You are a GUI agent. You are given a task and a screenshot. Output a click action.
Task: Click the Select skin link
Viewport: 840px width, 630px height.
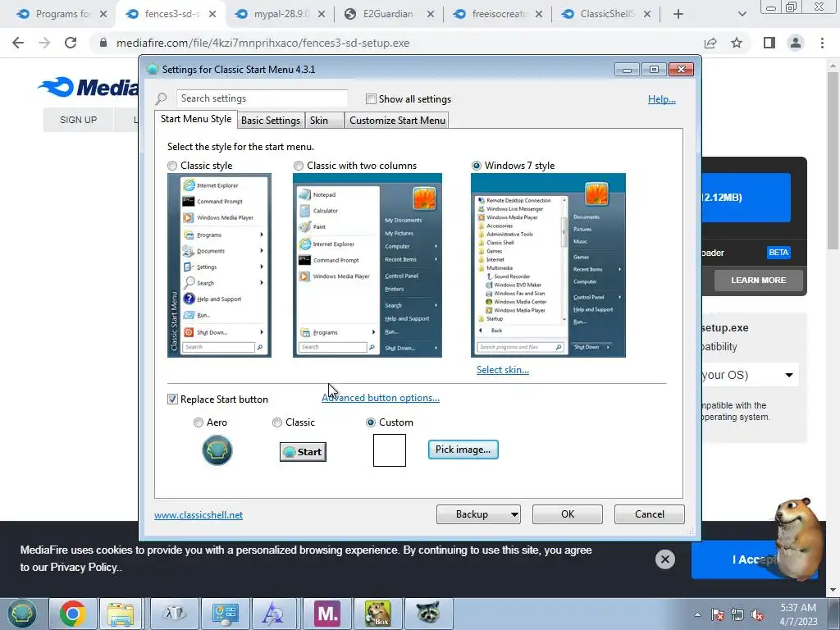(503, 370)
